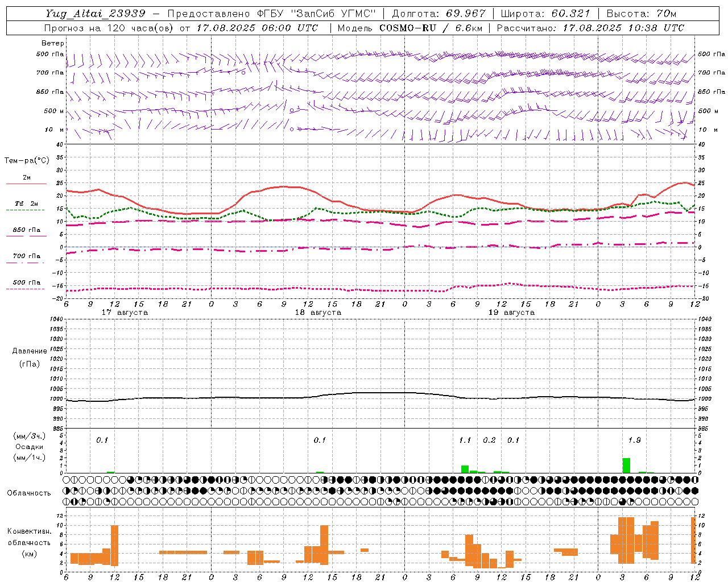This screenshot has width=728, height=582.
Task: Click the 700 гПа temperature legend label
Action: point(27,256)
